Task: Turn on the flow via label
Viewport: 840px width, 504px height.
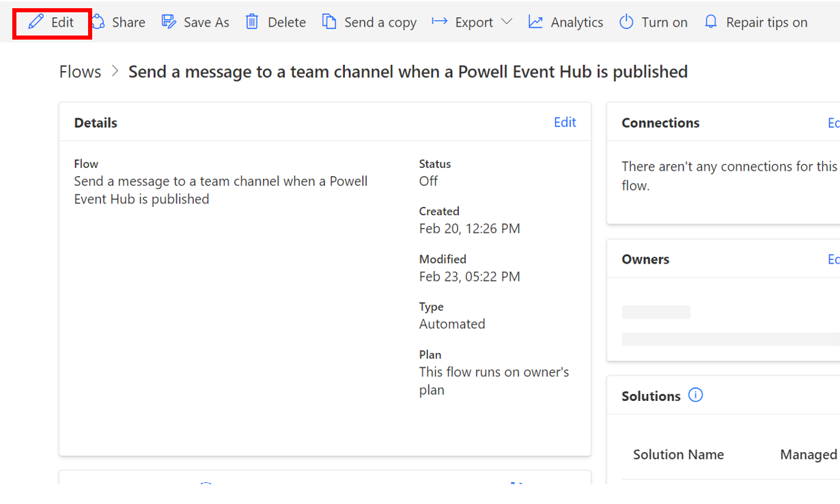Action: tap(664, 23)
